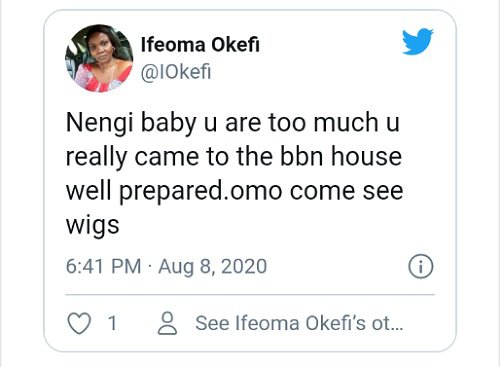This screenshot has width=500, height=367.
Task: Click the like count number 1
Action: tap(113, 323)
